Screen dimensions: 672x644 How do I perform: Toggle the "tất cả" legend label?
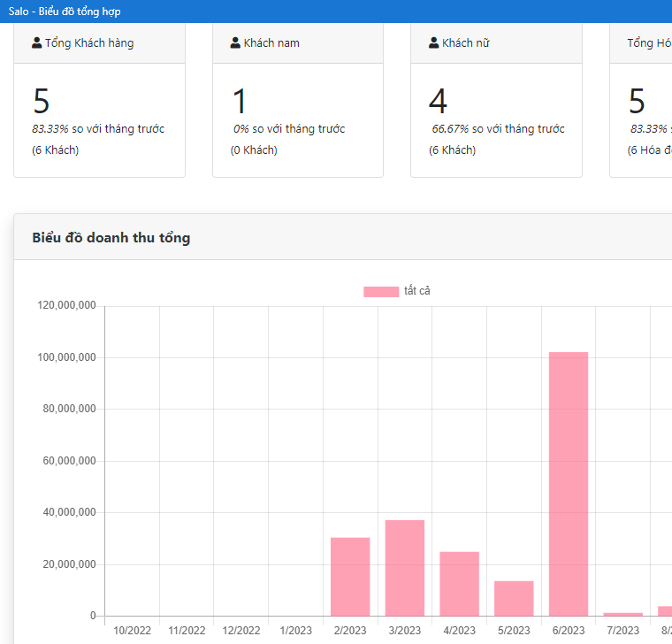pos(417,291)
